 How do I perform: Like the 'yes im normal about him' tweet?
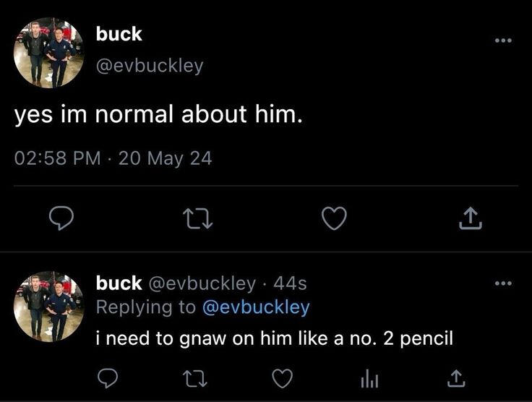coord(334,218)
